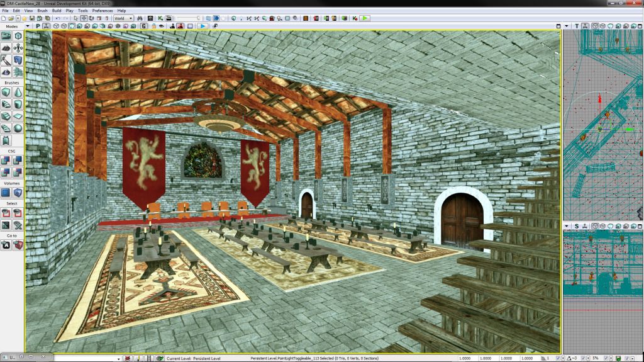This screenshot has width=644, height=362.
Task: Click the binoculars search actors icon
Action: (140, 18)
